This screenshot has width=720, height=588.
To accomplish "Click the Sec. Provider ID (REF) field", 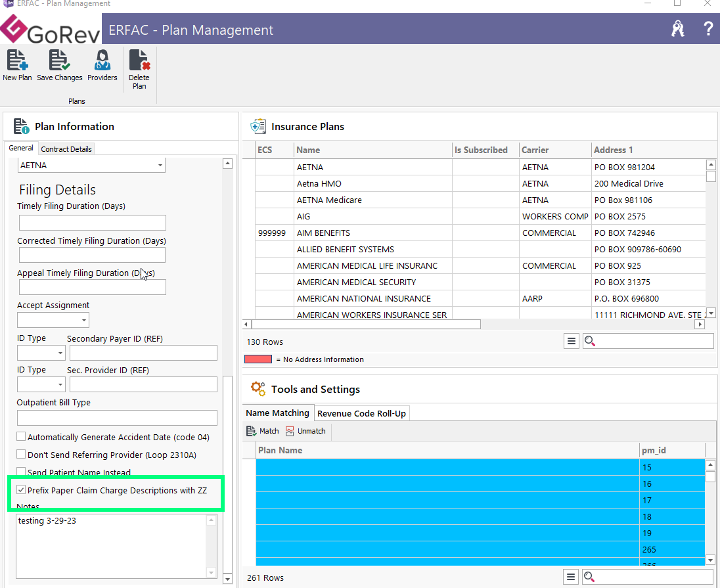I will (x=143, y=384).
